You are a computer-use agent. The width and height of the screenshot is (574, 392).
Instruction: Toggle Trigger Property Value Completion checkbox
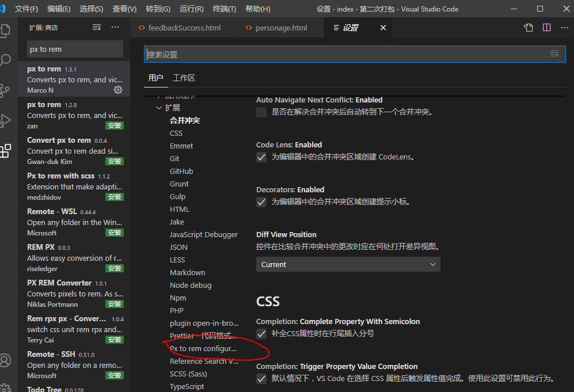(261, 378)
